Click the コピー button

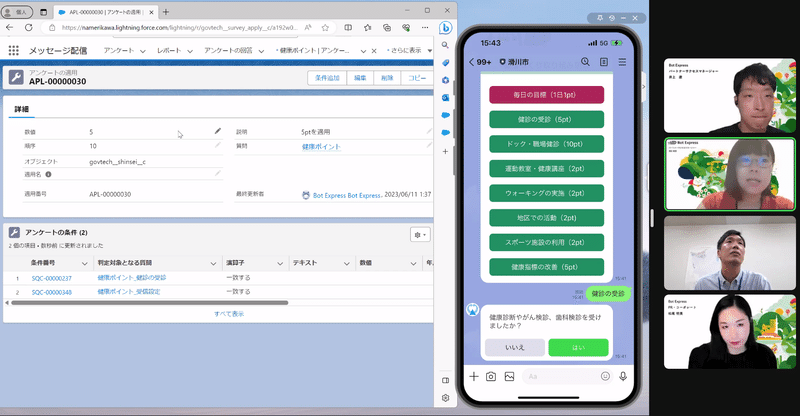(x=417, y=78)
